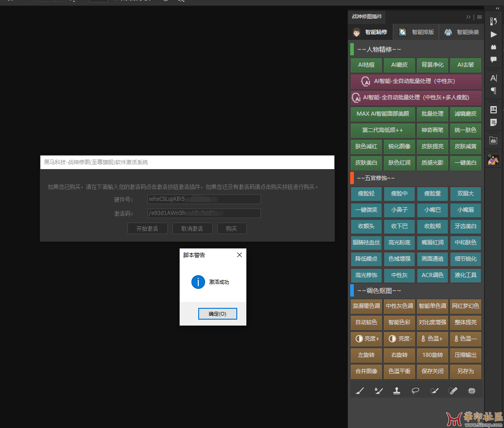Click the 激活码 input field
Screen dimensions: 504x428
(x=204, y=214)
